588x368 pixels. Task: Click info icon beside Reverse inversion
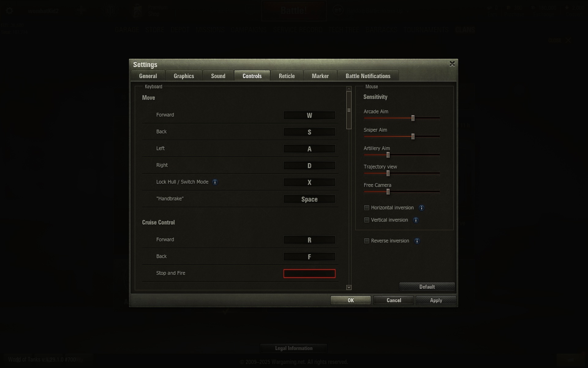[417, 241]
